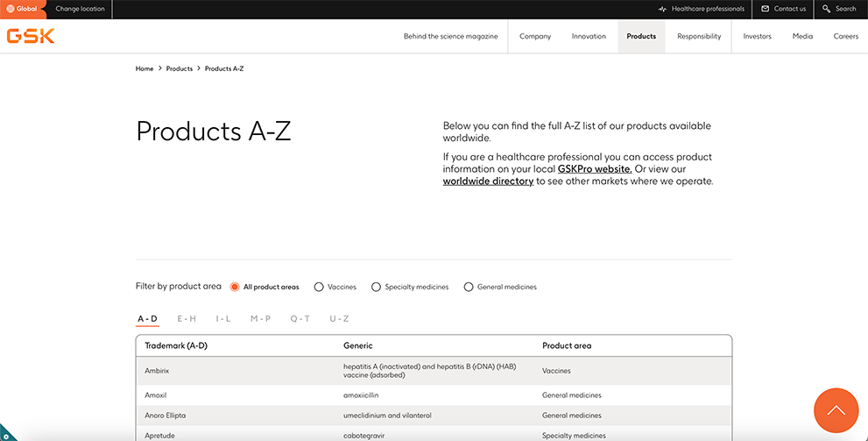Open the Careers menu

(846, 37)
